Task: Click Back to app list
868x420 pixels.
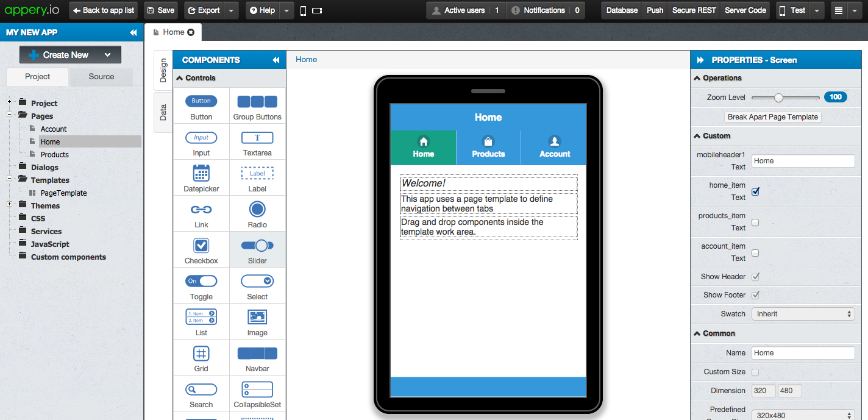Action: (x=104, y=10)
